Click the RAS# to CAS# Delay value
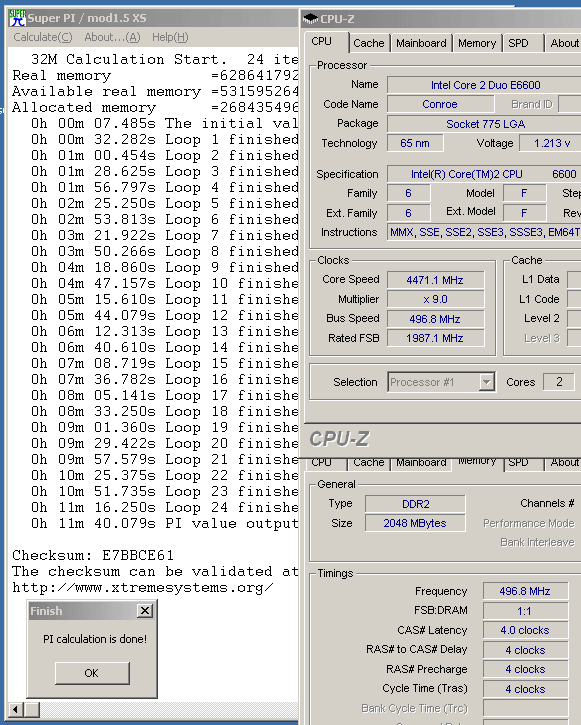581x725 pixels. (525, 650)
